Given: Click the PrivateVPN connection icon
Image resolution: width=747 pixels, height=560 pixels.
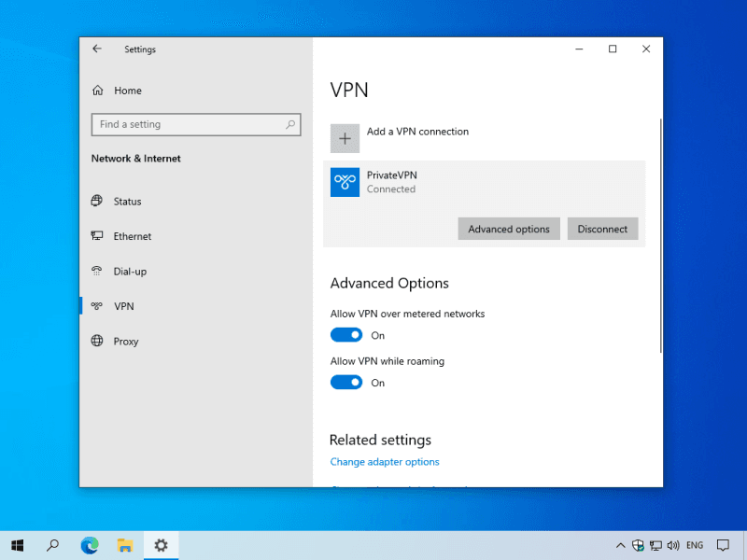Looking at the screenshot, I should [345, 182].
